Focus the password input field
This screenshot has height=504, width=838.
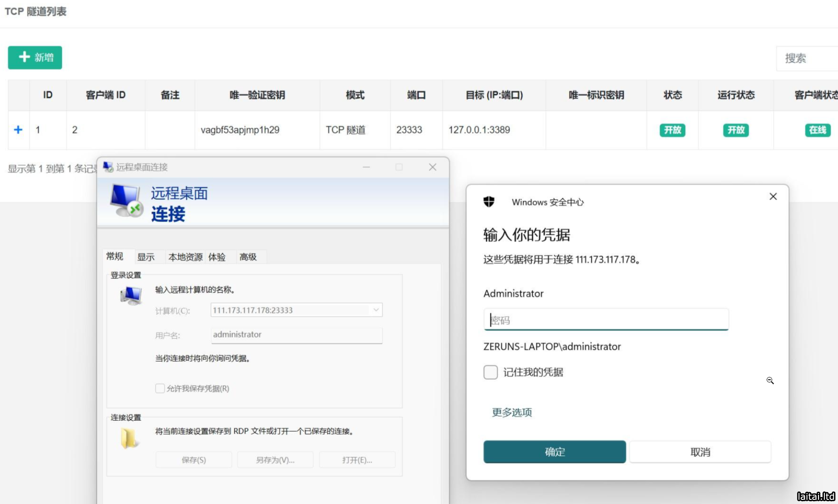pyautogui.click(x=606, y=320)
